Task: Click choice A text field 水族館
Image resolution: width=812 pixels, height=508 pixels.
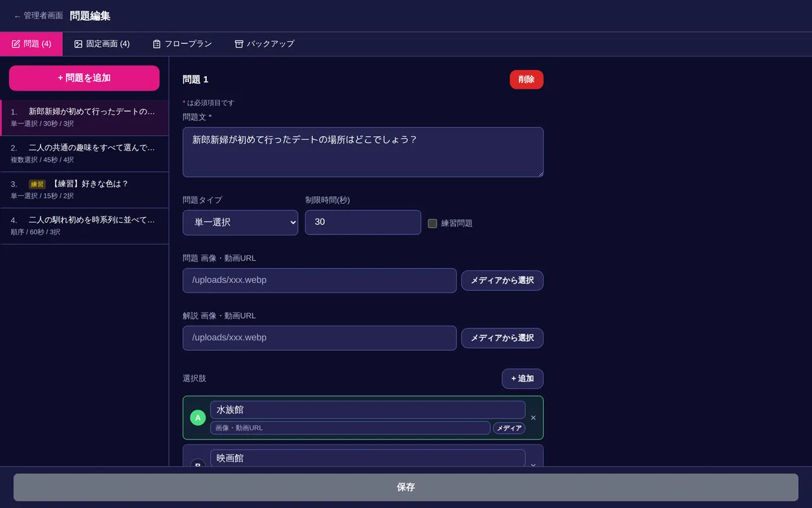Action: [368, 410]
